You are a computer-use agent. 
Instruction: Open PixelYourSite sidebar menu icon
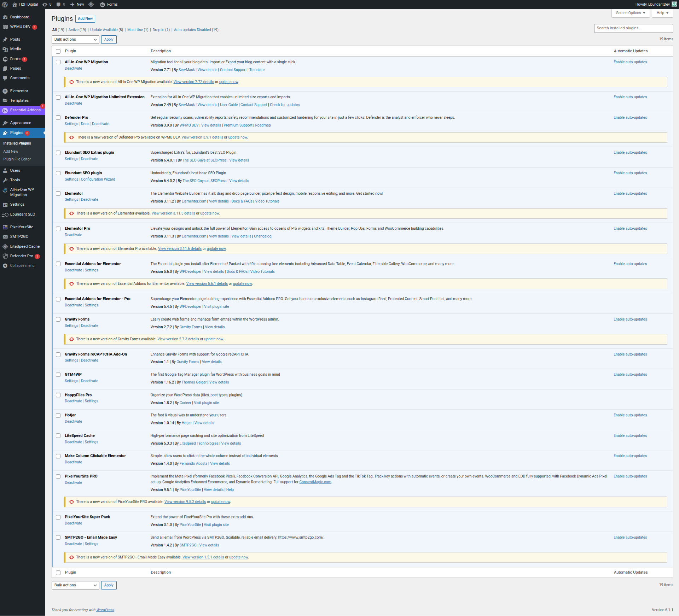point(5,227)
